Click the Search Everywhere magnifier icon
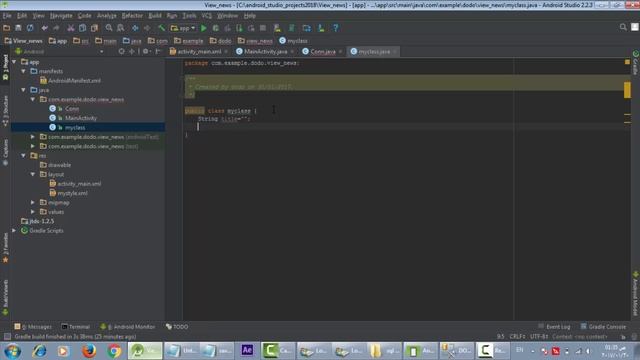The height and width of the screenshot is (360, 640). 623,27
